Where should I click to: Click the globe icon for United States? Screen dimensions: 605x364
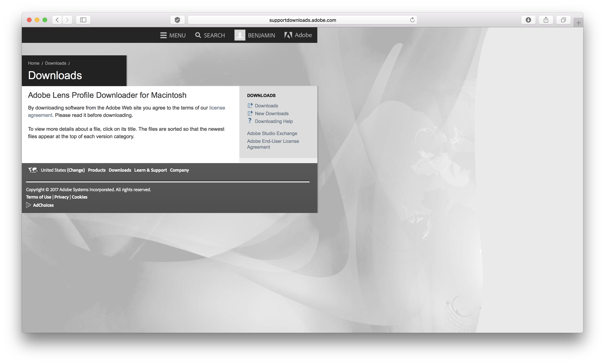tap(33, 170)
